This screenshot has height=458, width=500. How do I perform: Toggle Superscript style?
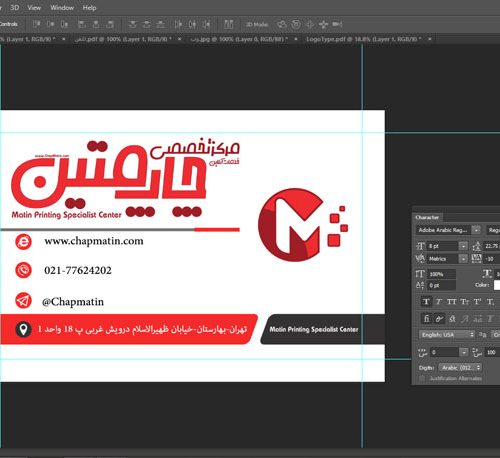477,302
